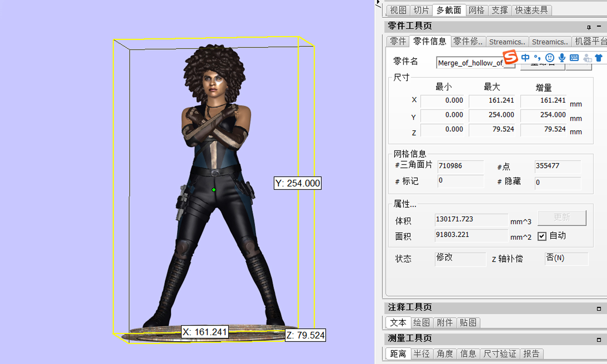Click the 零件名 field Merge_of_hollow_of
The width and height of the screenshot is (607, 364).
469,63
